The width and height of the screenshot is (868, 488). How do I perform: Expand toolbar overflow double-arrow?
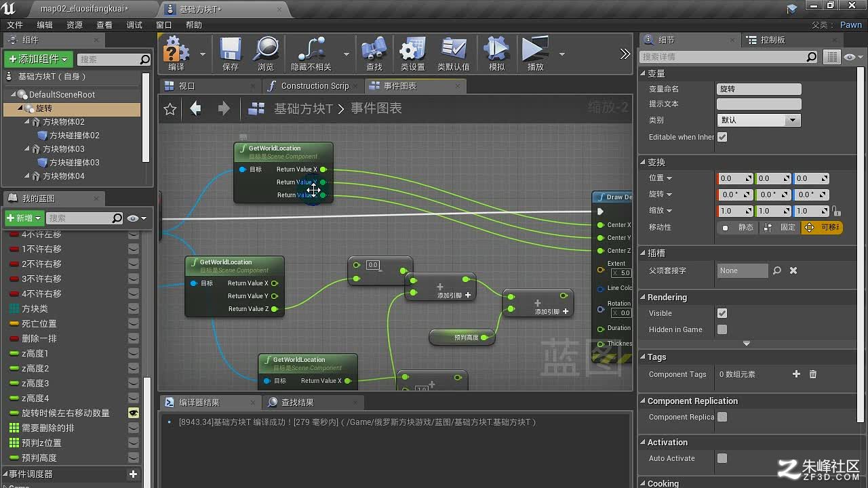pyautogui.click(x=625, y=54)
